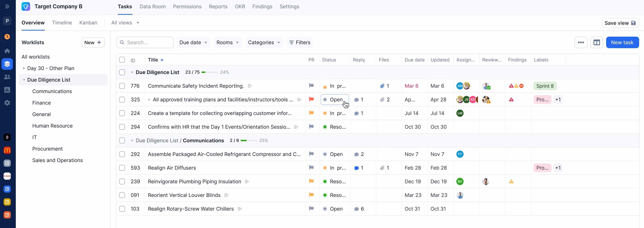The image size is (644, 228).
Task: Open the All views dropdown
Action: pyautogui.click(x=125, y=23)
